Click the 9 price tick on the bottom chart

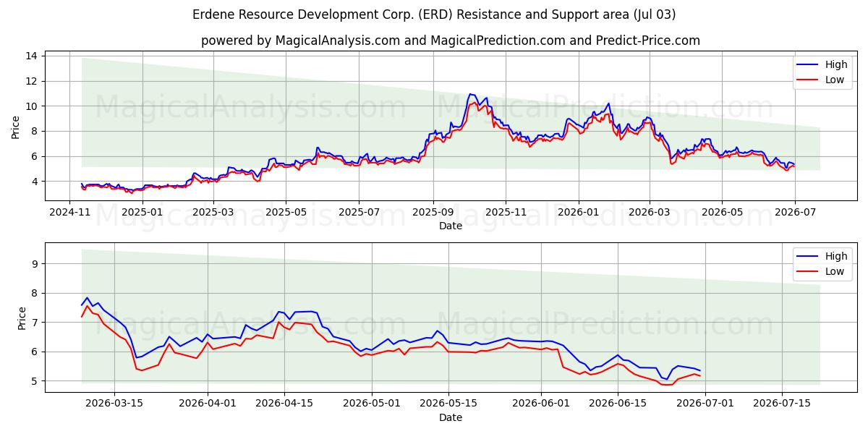(x=36, y=264)
